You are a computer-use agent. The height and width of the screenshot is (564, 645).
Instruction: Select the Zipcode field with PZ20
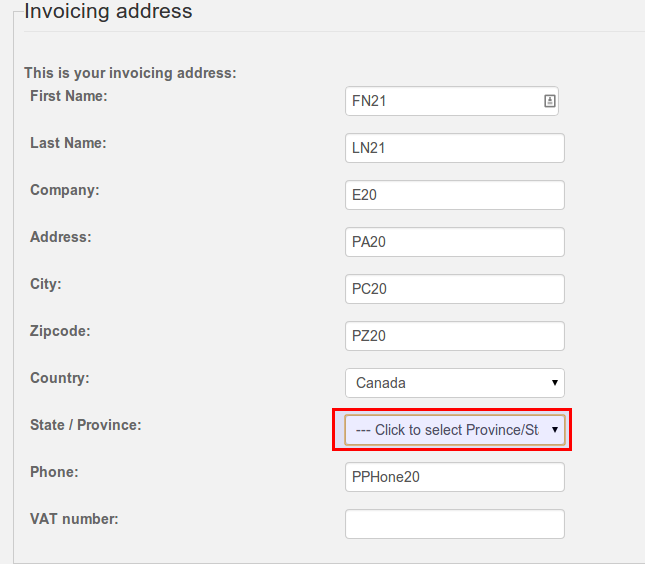(x=455, y=336)
